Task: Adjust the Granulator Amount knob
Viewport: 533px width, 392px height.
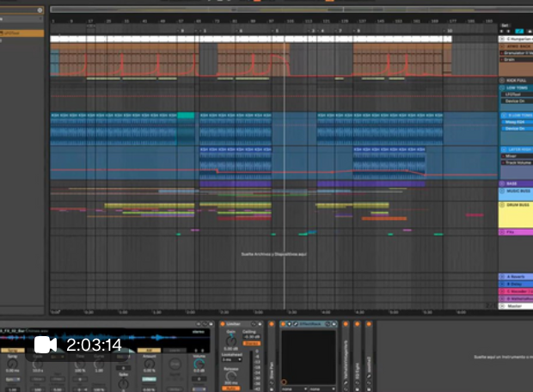Action: coord(150,364)
